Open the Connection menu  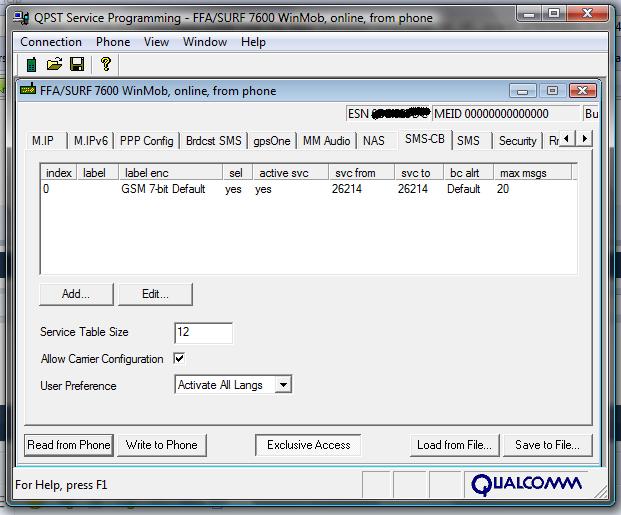[51, 42]
